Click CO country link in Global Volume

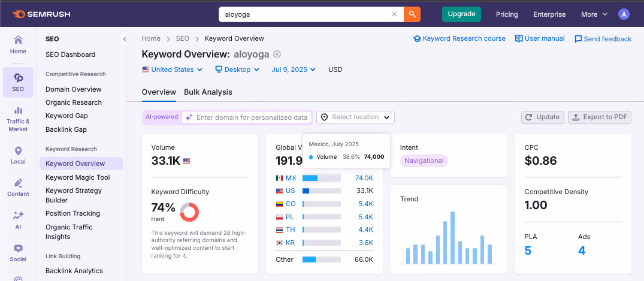[291, 204]
